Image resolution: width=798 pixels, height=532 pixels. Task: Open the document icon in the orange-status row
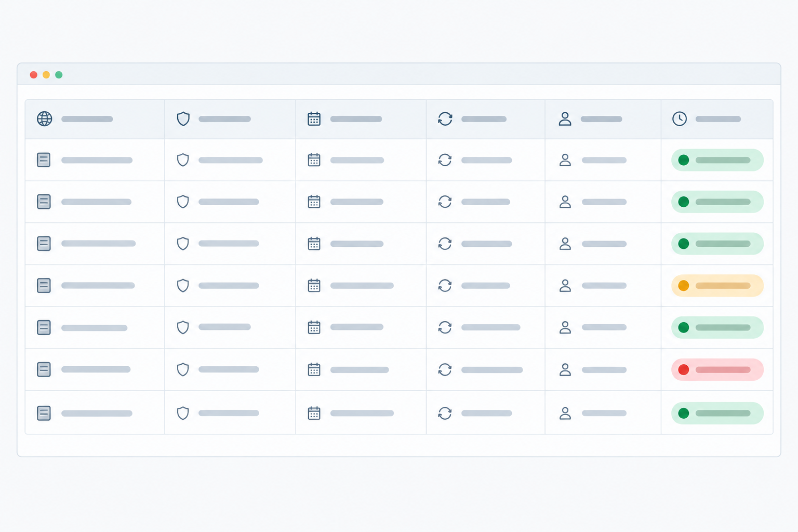point(44,286)
